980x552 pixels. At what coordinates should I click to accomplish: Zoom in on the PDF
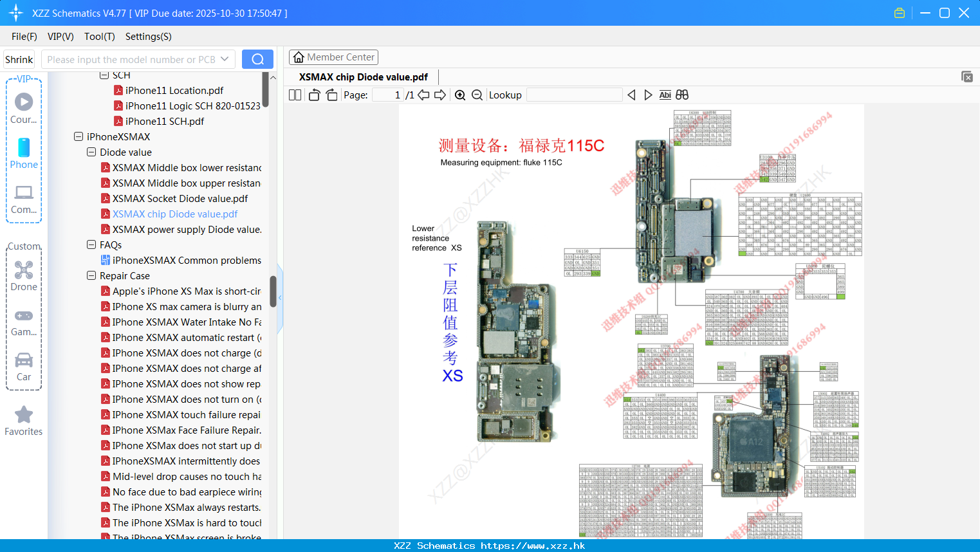460,95
